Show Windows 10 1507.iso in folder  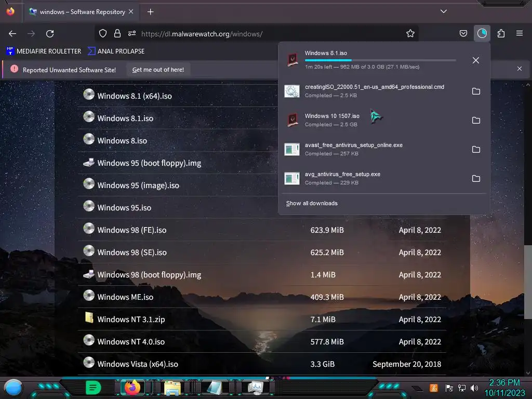[x=476, y=121]
